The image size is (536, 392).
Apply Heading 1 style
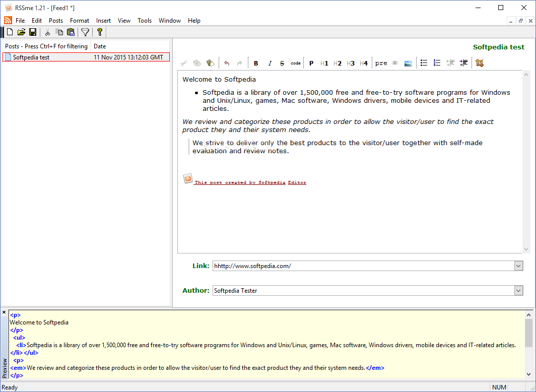click(324, 63)
